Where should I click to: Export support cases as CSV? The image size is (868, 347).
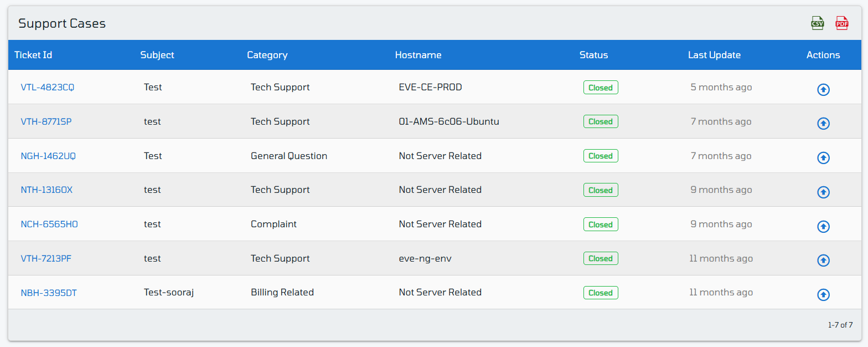pyautogui.click(x=818, y=23)
